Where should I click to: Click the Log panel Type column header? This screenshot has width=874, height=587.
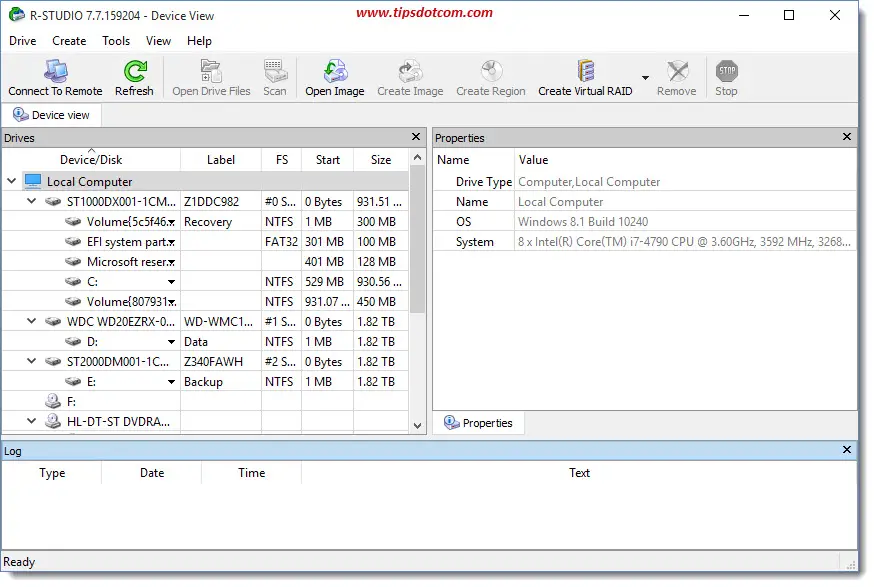tap(52, 473)
